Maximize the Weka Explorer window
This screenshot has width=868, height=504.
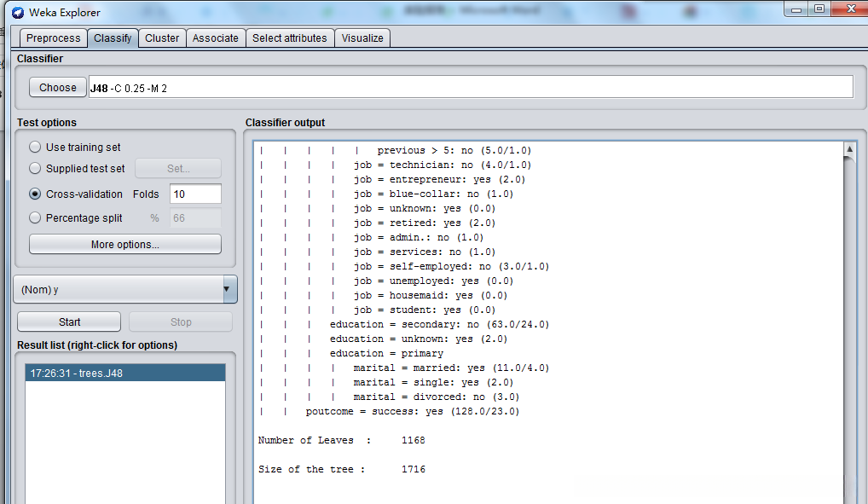[x=819, y=9]
